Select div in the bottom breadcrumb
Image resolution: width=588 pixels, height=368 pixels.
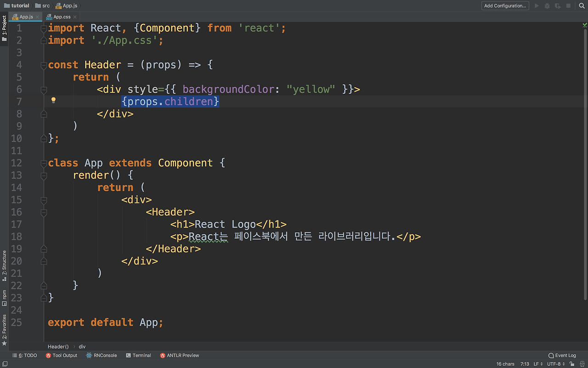pyautogui.click(x=82, y=347)
